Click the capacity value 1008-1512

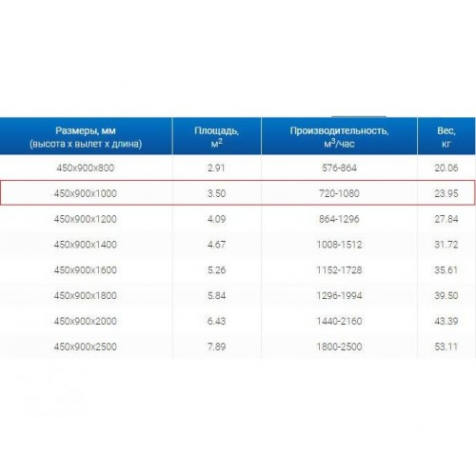[339, 245]
